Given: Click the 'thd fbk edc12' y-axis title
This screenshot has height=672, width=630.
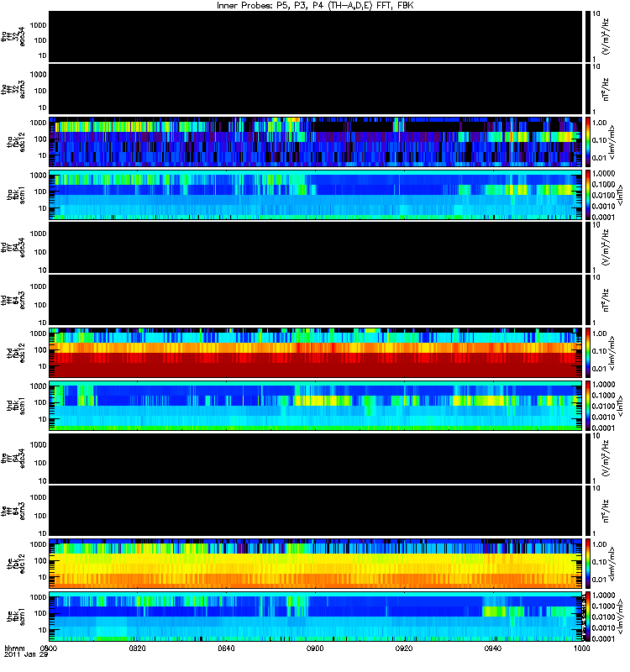Looking at the screenshot, I should point(16,353).
